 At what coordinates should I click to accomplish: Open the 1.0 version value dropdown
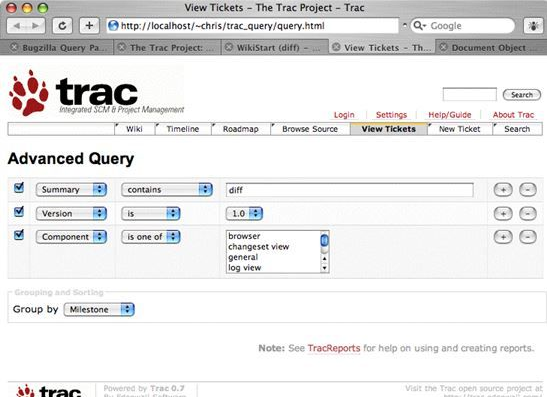tap(244, 214)
